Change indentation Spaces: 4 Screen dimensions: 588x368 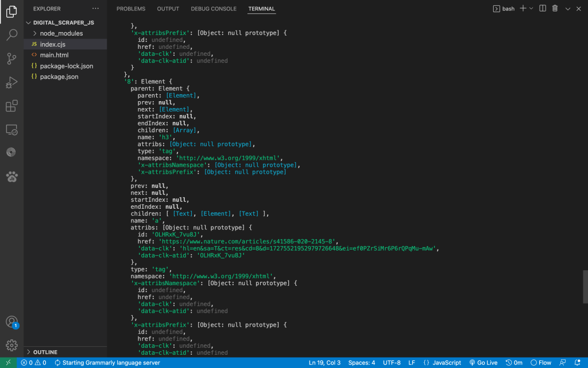[362, 363]
